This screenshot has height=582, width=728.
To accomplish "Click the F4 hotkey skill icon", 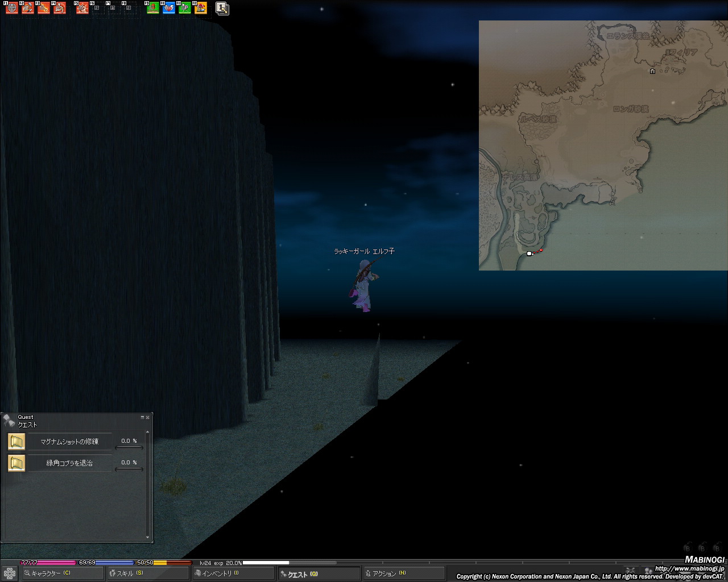I will [60, 9].
